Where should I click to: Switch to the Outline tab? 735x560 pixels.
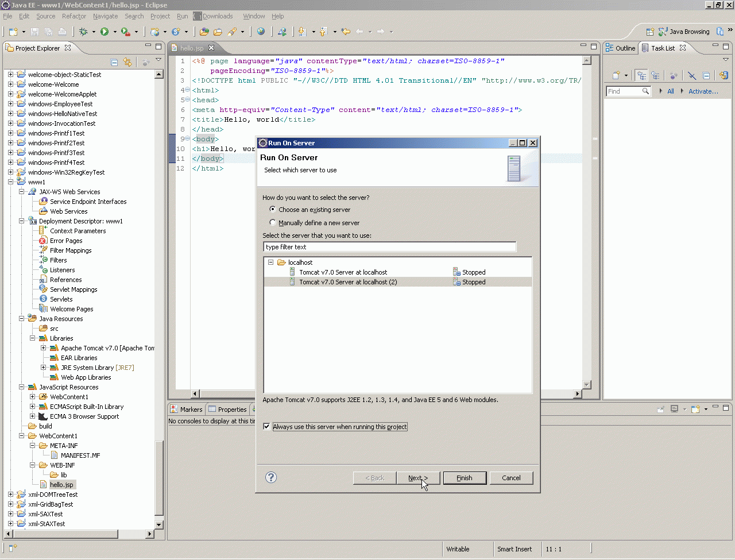[x=621, y=48]
